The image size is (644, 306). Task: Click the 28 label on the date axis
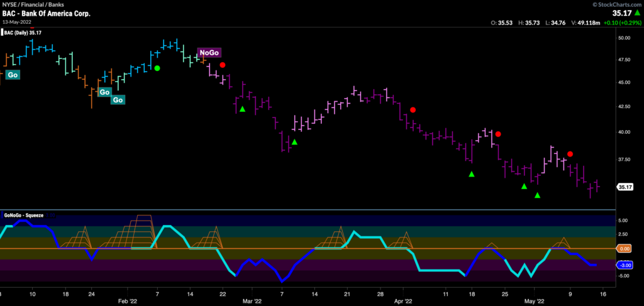(380, 294)
